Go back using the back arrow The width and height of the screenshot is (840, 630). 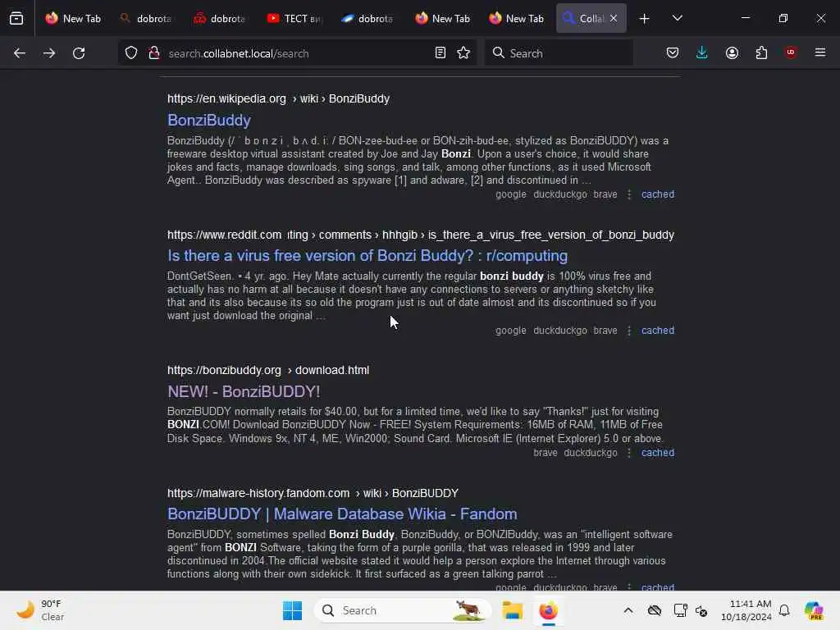[20, 53]
